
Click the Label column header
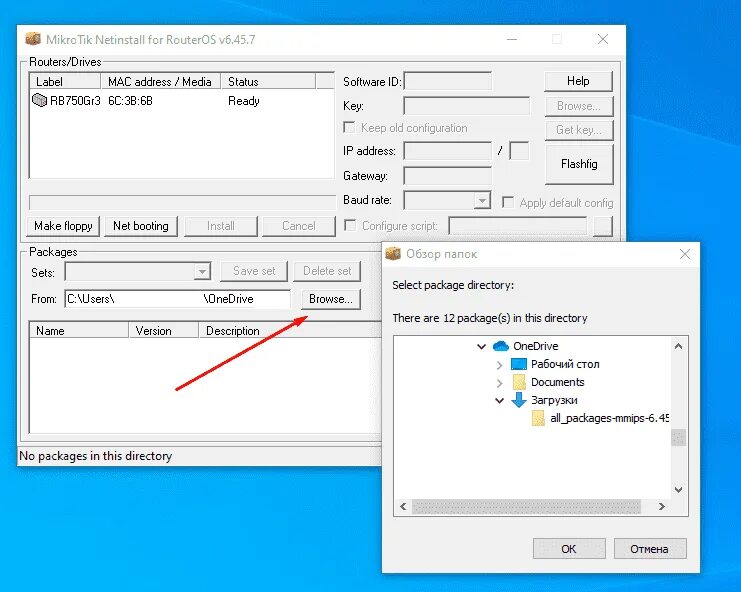click(x=65, y=81)
